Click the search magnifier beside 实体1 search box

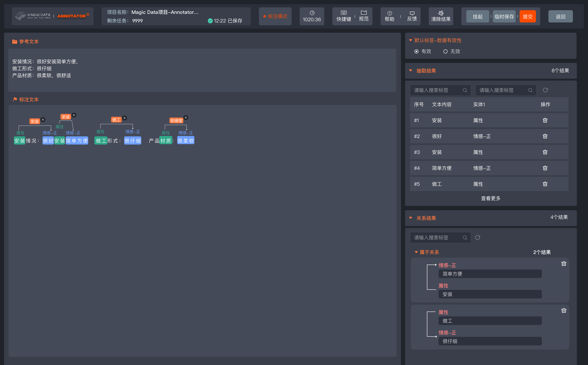click(x=530, y=90)
